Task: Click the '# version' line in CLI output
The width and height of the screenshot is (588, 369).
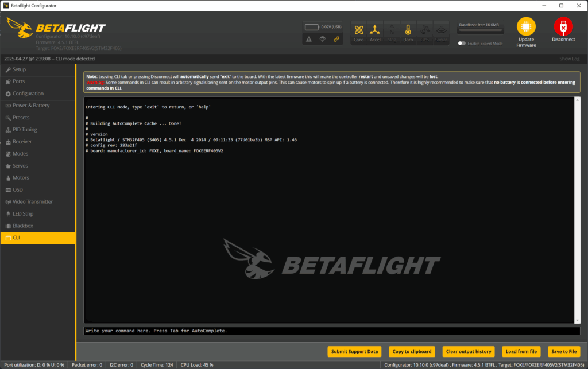Action: pyautogui.click(x=96, y=134)
